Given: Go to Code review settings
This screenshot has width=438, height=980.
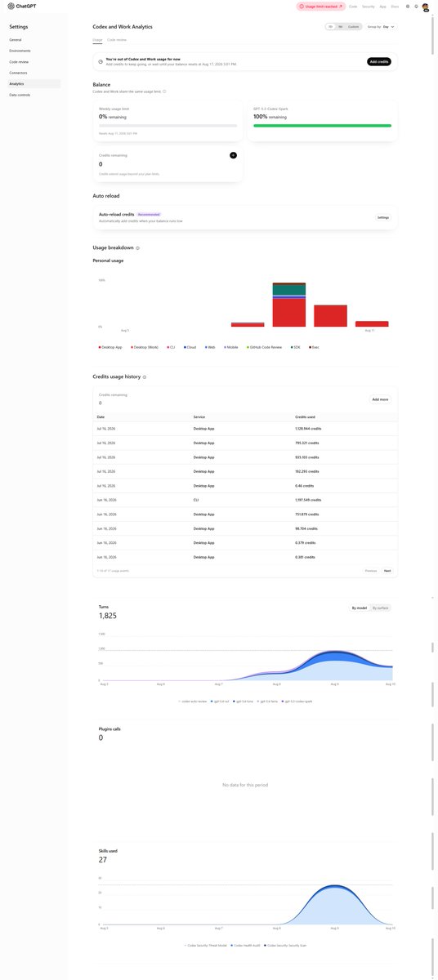Looking at the screenshot, I should (33, 61).
